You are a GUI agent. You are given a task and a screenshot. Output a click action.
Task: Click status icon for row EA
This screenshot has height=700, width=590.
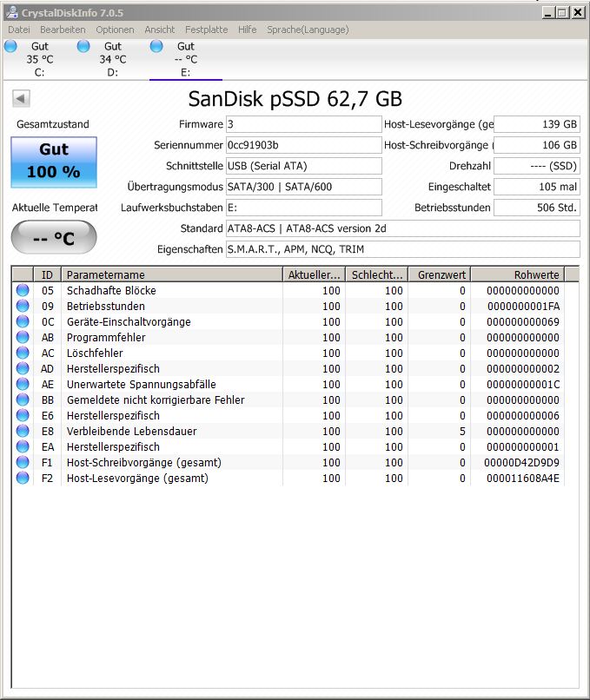coord(23,446)
